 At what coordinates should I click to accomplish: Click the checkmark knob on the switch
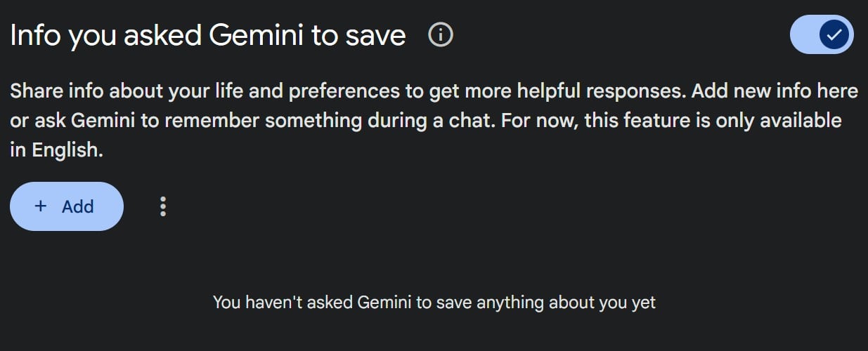(834, 34)
